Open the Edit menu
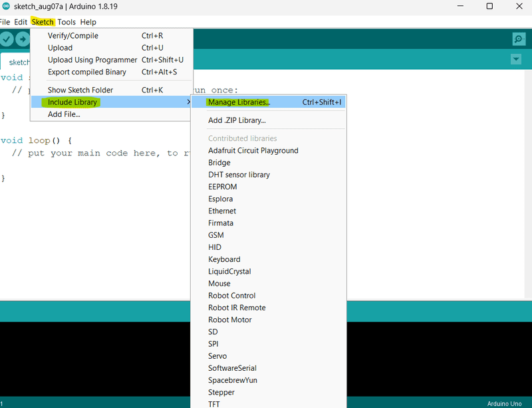This screenshot has height=408, width=532. 21,22
